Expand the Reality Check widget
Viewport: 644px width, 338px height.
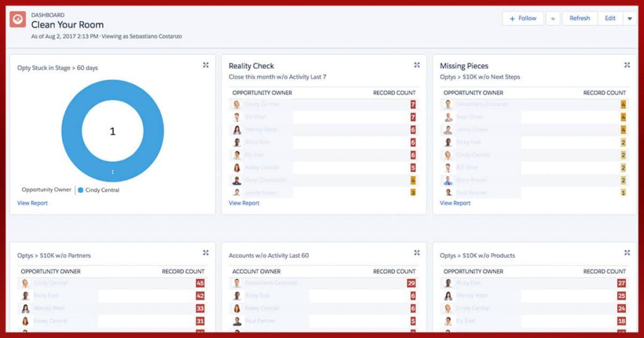click(x=416, y=65)
